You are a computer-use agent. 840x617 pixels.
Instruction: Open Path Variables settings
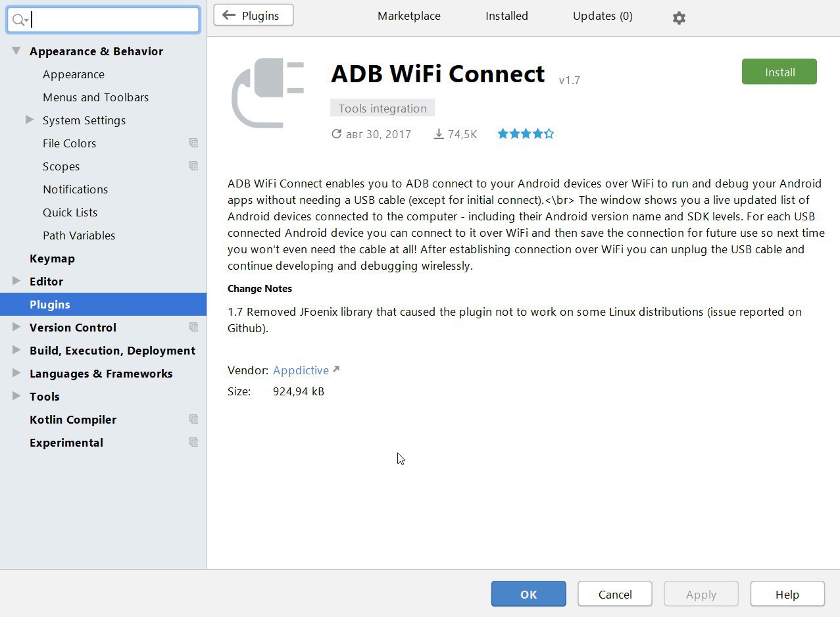coord(79,235)
